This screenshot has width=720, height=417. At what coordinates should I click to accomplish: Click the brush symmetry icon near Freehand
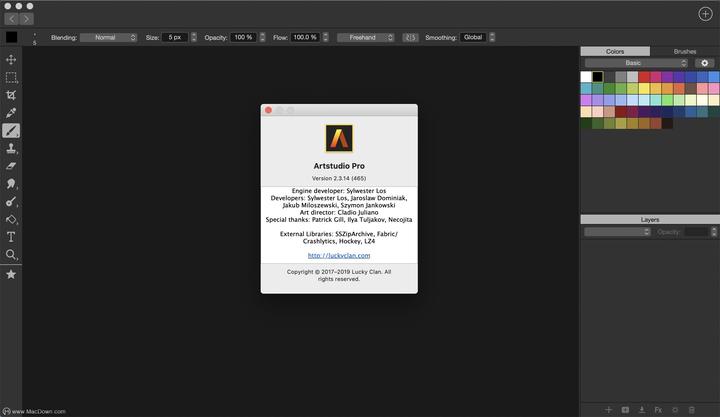tap(411, 38)
